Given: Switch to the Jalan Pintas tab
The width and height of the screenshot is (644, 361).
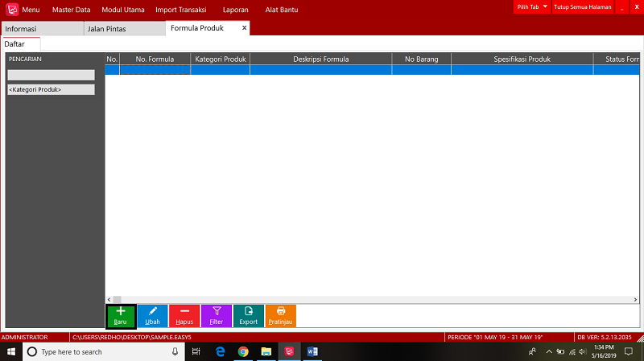Looking at the screenshot, I should [106, 28].
